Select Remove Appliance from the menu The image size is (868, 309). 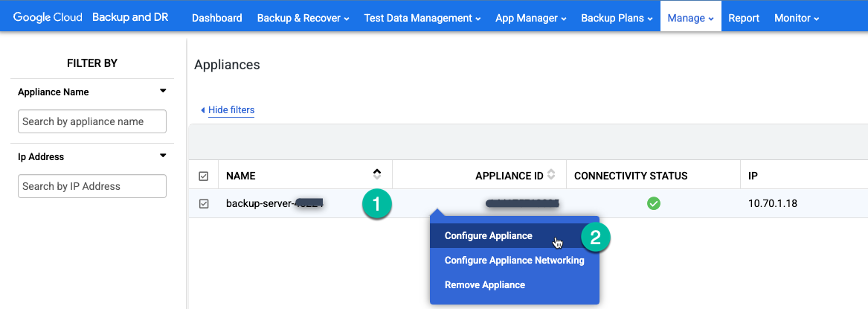(485, 284)
